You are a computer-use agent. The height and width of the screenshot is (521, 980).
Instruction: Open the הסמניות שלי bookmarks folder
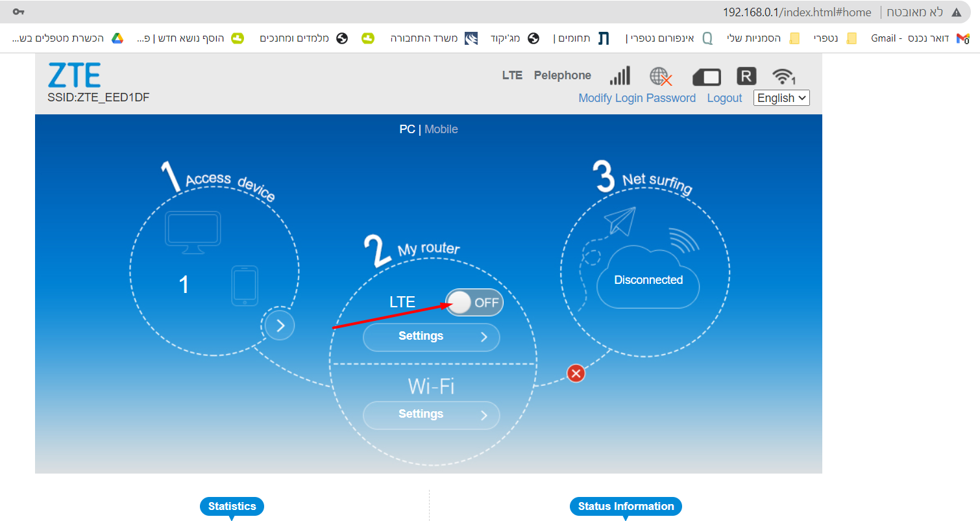click(763, 38)
